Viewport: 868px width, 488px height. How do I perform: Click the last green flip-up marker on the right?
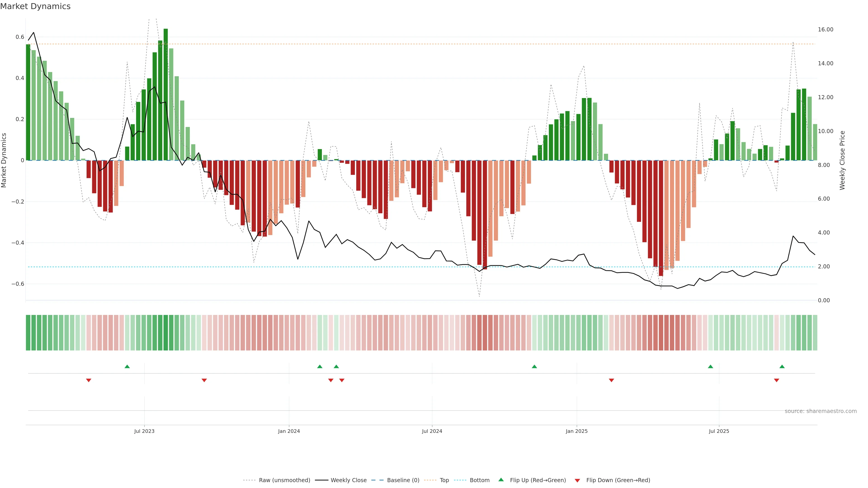tap(782, 366)
